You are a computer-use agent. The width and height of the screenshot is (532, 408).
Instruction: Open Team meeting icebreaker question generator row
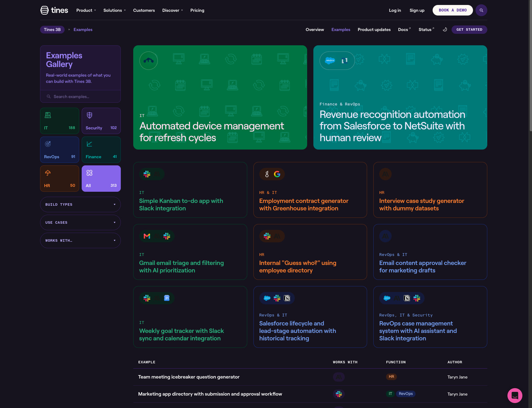tap(310, 377)
